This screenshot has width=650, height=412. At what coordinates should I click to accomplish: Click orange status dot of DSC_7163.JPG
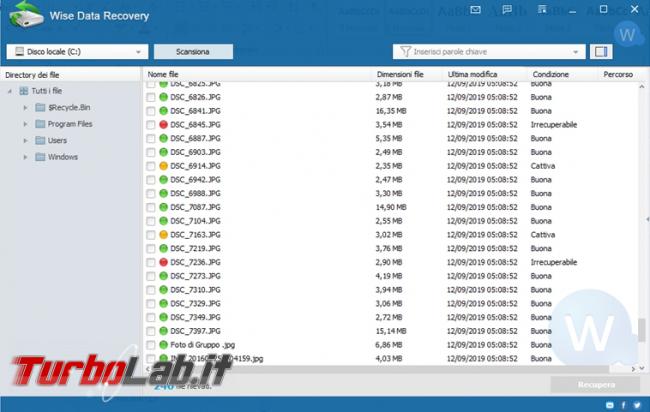point(163,235)
